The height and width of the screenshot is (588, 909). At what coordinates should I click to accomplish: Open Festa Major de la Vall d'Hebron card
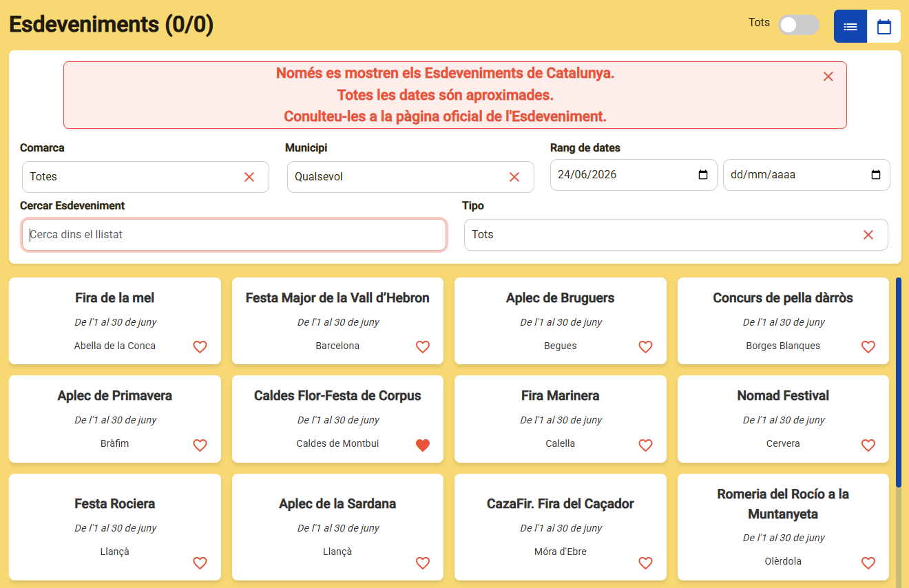point(337,321)
